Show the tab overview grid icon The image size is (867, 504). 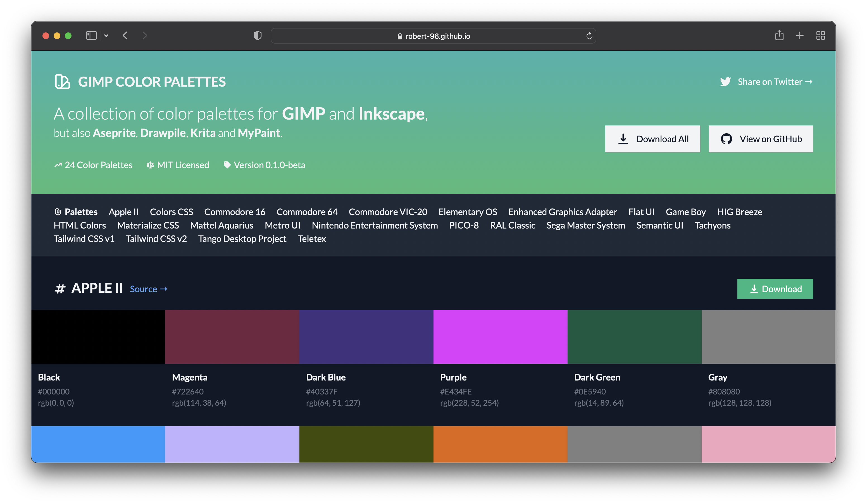click(821, 35)
